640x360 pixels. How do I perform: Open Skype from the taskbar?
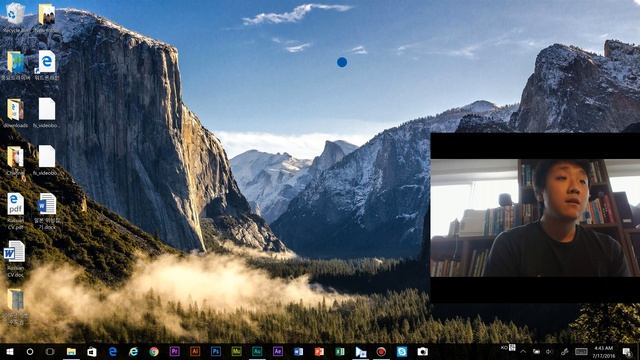(402, 351)
